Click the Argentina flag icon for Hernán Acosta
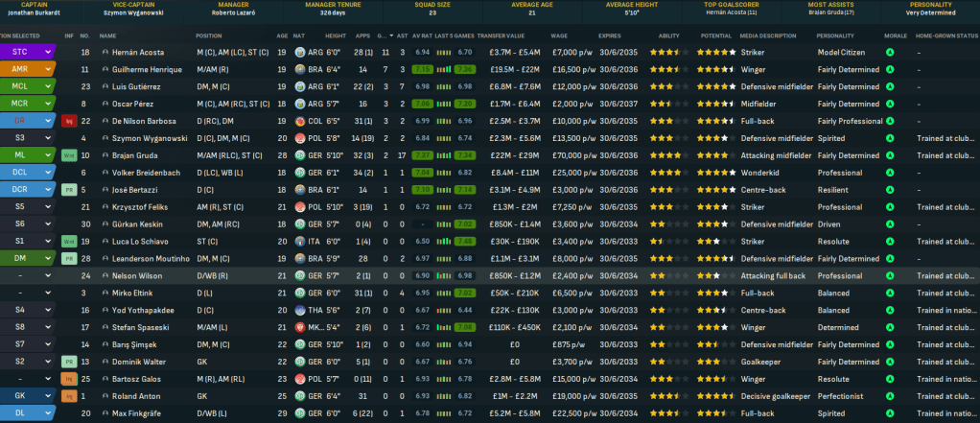 [300, 51]
